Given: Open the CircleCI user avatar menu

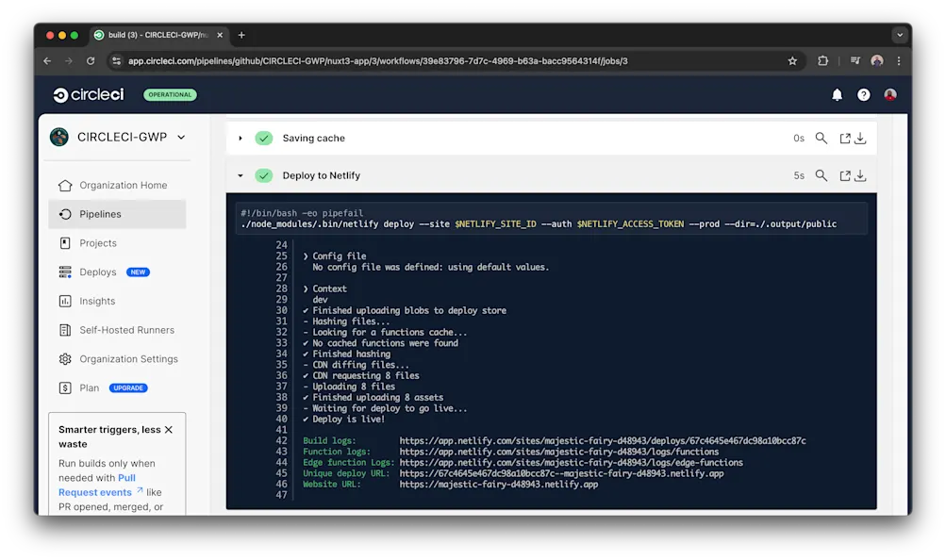Looking at the screenshot, I should [x=890, y=94].
